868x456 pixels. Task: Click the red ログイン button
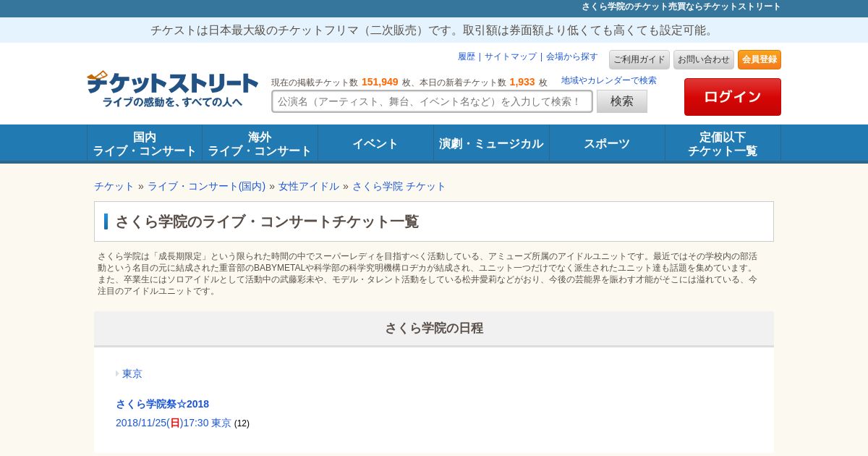[733, 97]
